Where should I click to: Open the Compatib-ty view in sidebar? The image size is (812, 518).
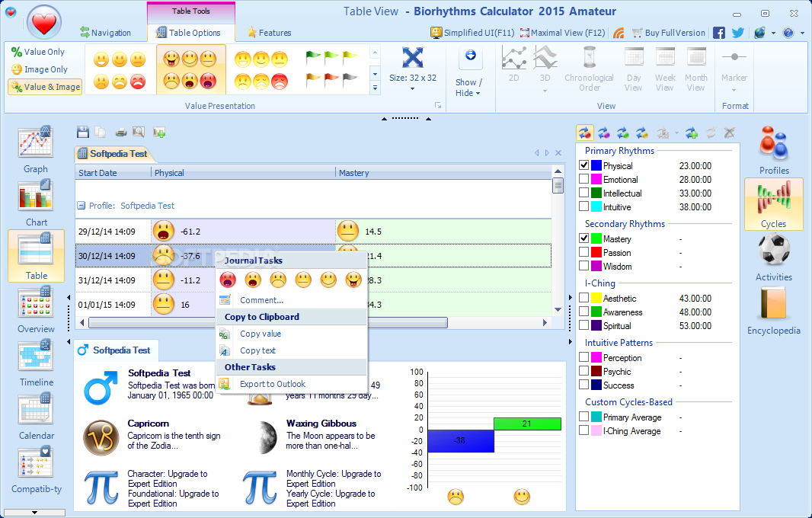37,469
